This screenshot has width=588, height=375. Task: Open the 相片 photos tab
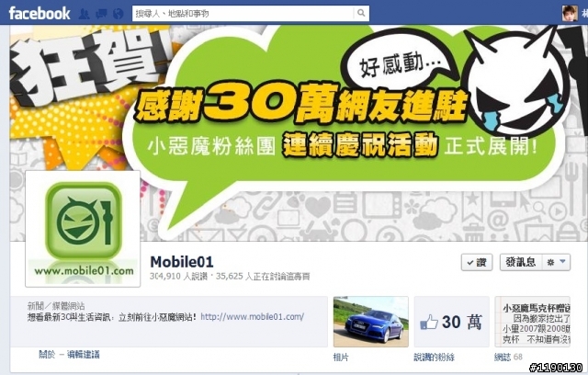pos(341,357)
